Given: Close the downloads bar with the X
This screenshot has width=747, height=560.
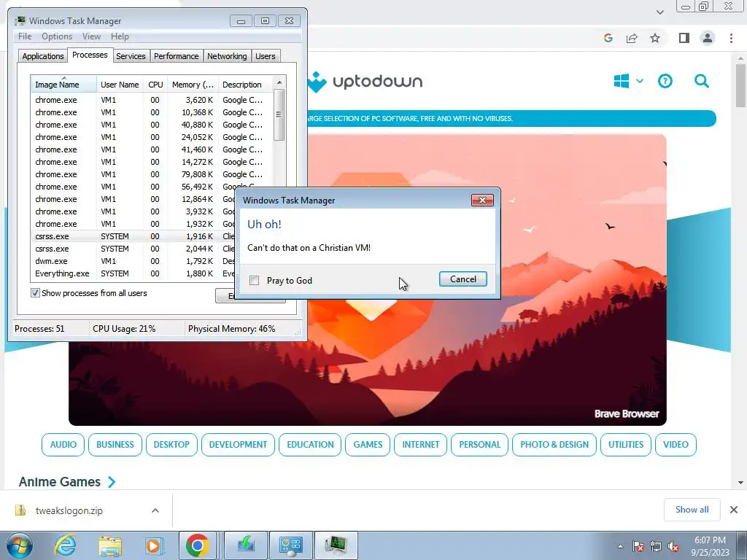Looking at the screenshot, I should coord(734,510).
